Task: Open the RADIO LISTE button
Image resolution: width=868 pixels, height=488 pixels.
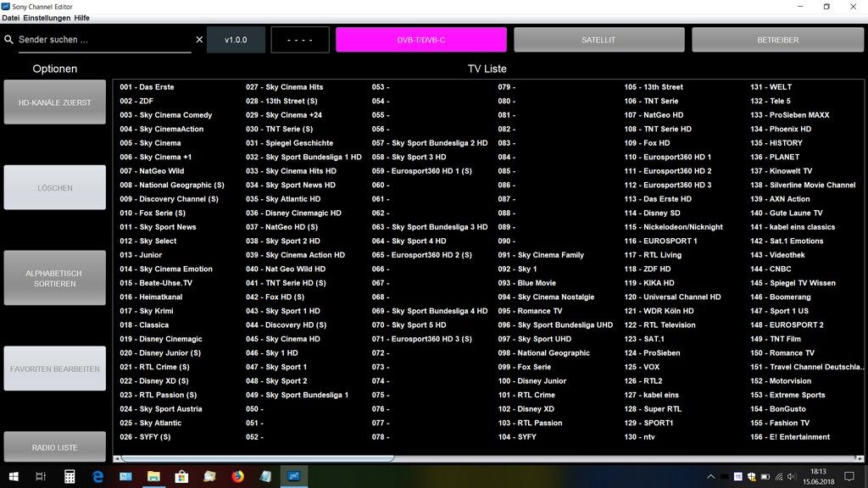Action: pos(55,447)
